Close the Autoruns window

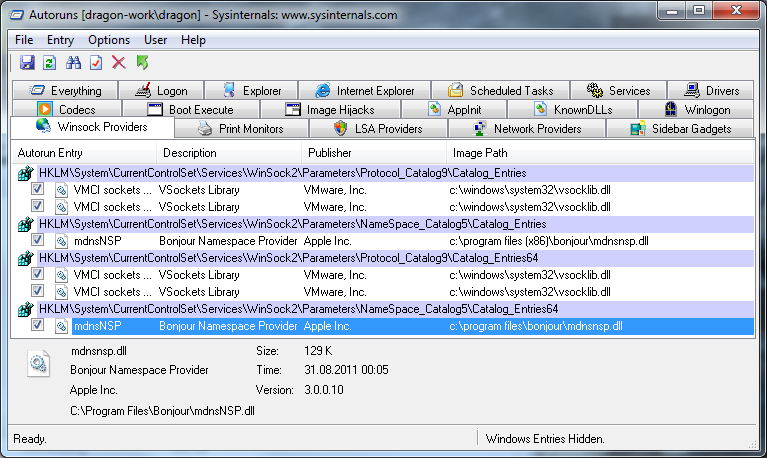tap(736, 11)
